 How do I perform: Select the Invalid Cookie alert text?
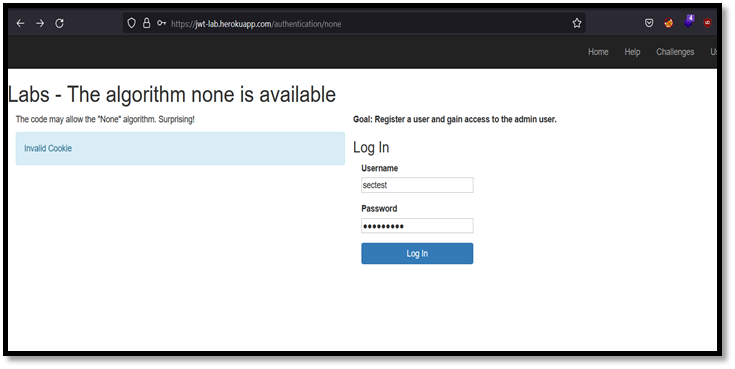[48, 148]
